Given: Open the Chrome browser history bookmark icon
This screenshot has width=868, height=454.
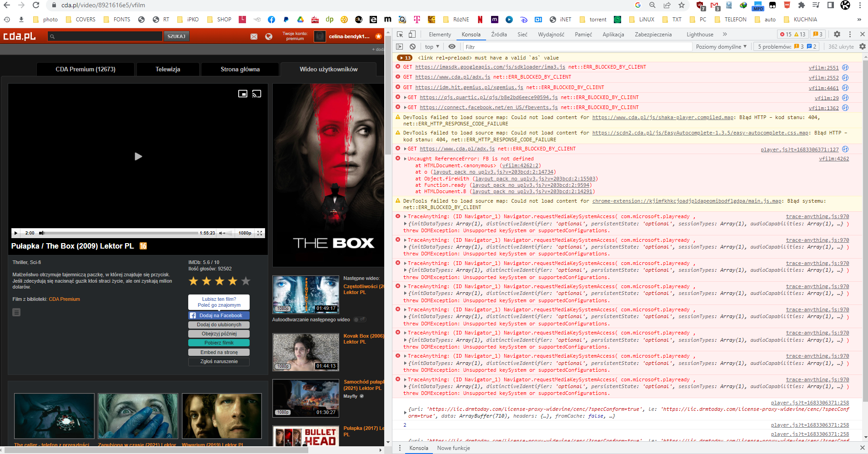Looking at the screenshot, I should click(7, 20).
